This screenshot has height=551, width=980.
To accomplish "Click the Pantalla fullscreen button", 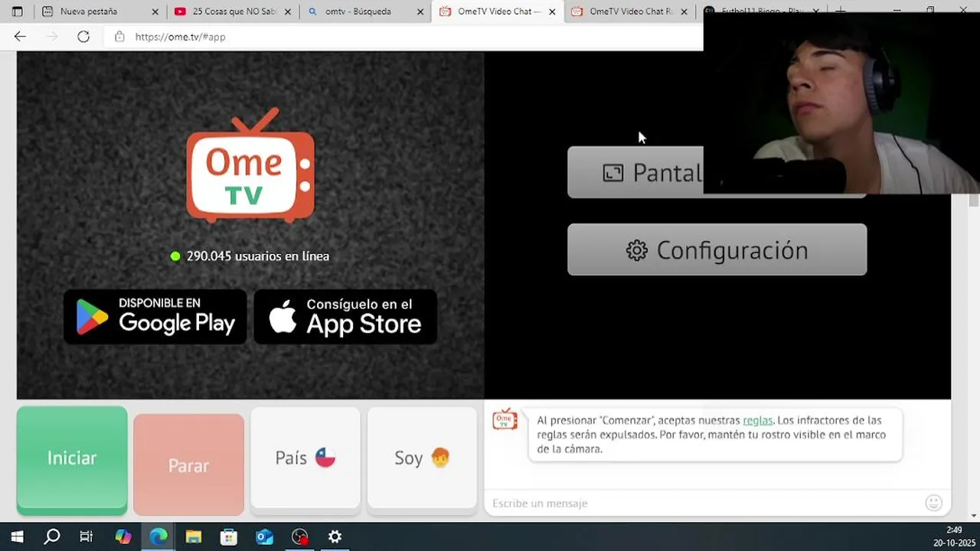I will [x=635, y=172].
